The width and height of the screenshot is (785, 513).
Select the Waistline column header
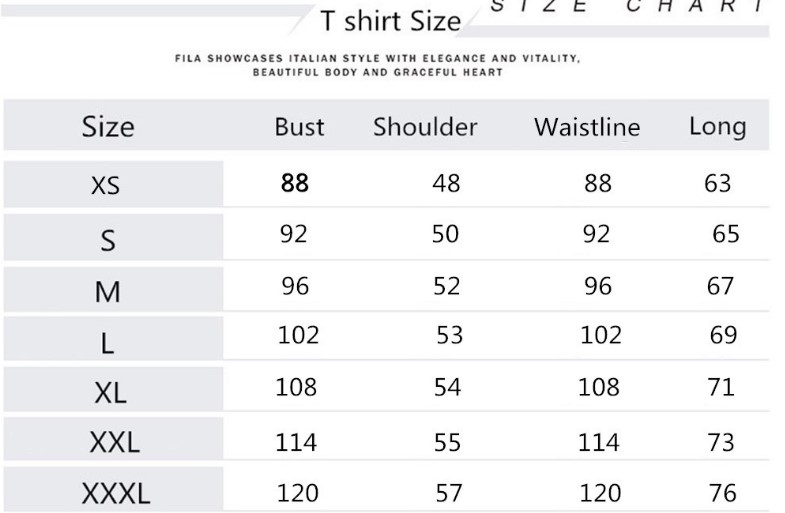[587, 127]
